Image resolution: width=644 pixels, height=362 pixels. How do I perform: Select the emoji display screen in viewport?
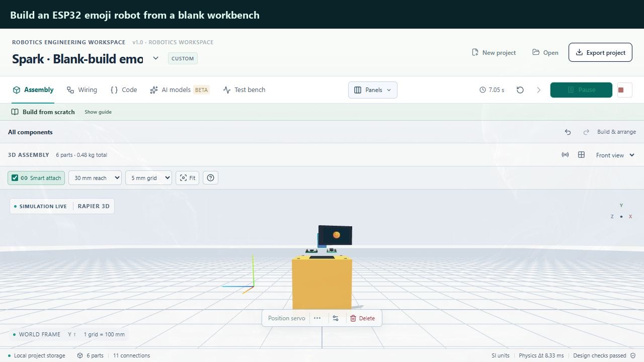coord(336,235)
